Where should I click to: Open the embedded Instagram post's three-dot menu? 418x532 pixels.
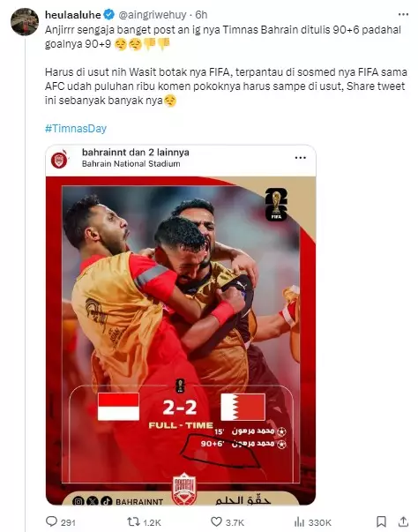click(301, 158)
